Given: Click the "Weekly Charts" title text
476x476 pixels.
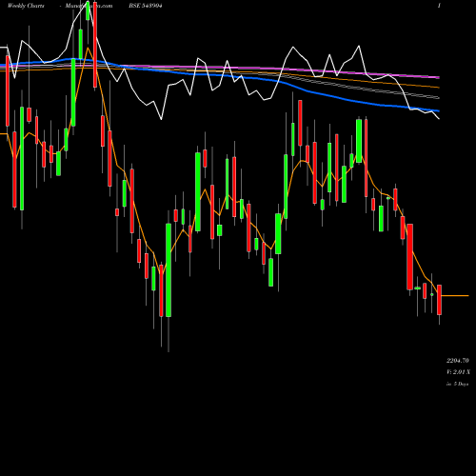Looking at the screenshot, I should pyautogui.click(x=26, y=6).
